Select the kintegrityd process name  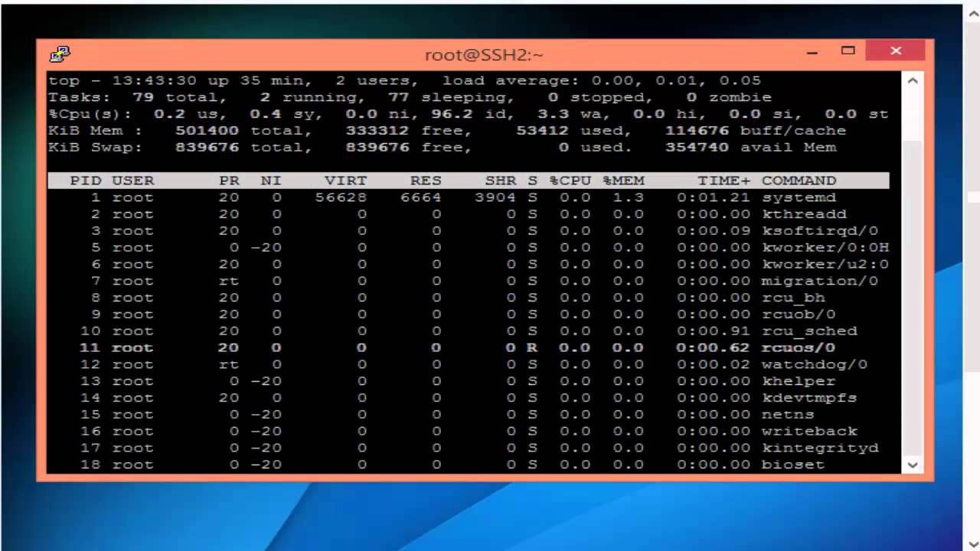click(x=820, y=448)
